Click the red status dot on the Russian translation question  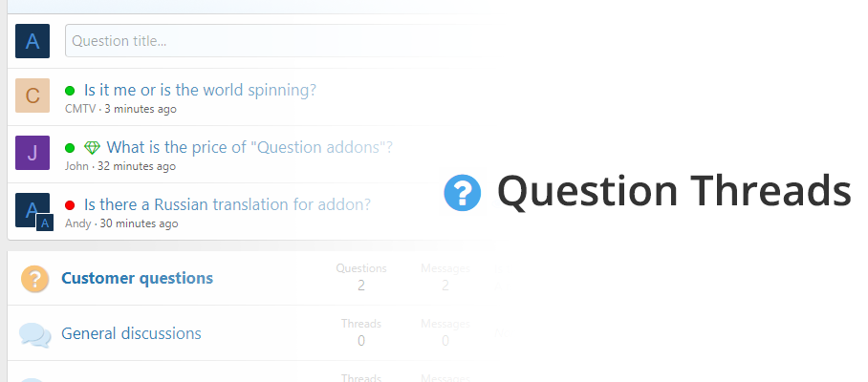coord(70,205)
